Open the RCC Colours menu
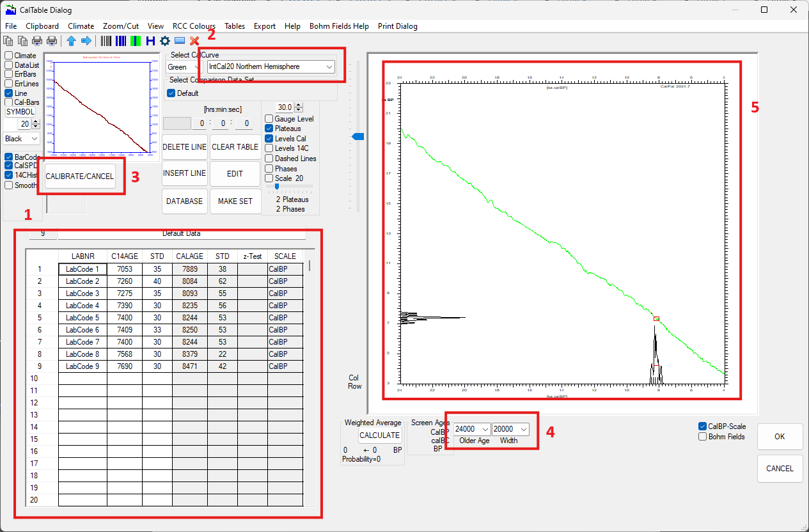The height and width of the screenshot is (532, 809). coord(194,26)
